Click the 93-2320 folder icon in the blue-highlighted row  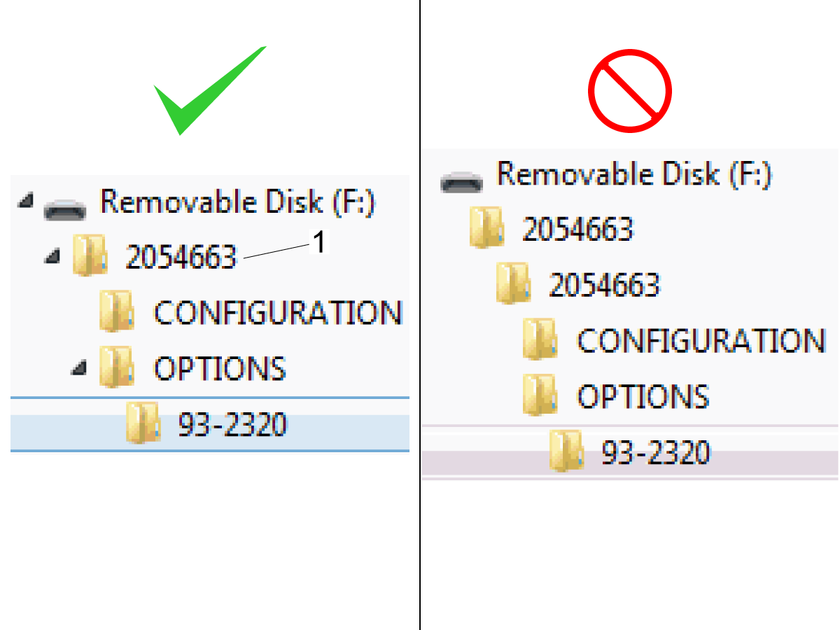coord(143,423)
